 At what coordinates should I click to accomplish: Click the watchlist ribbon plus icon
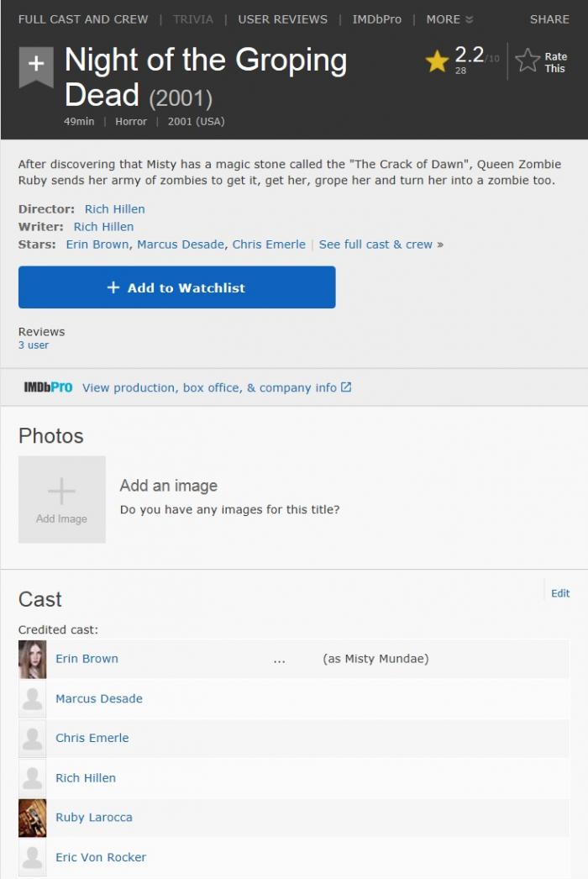(36, 66)
